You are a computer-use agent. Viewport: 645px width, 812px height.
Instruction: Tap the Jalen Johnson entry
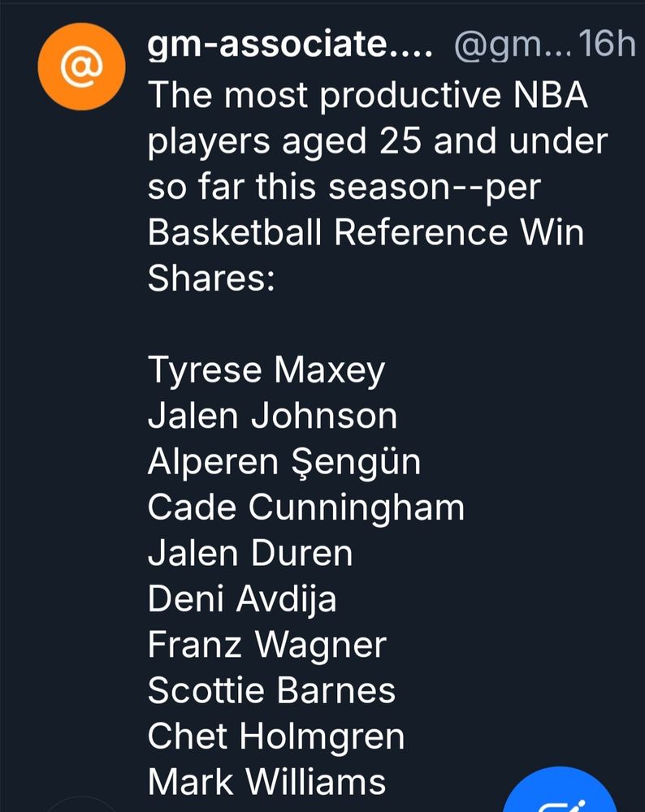point(272,417)
